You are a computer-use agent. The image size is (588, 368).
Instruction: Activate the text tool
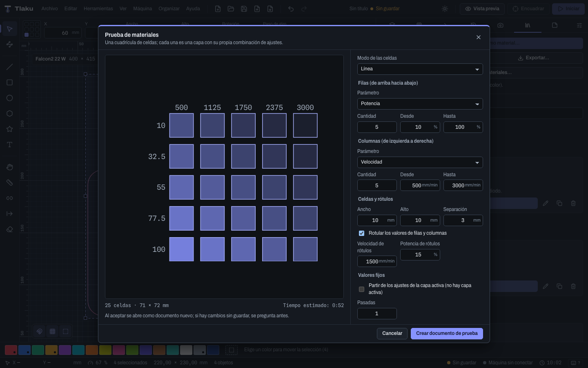click(x=9, y=145)
